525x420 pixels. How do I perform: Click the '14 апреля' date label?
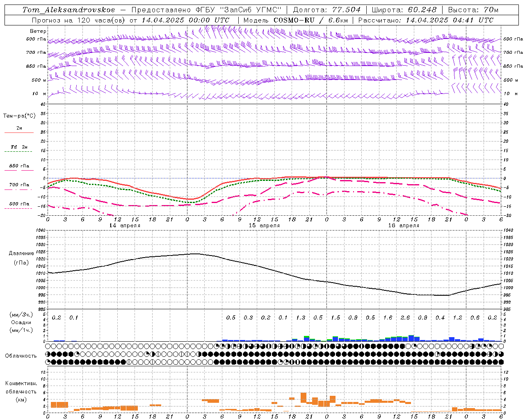(125, 226)
